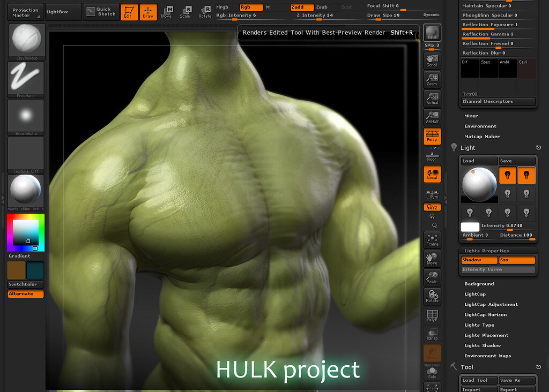Select the ClayBuildup brush thumbnail
This screenshot has height=392, width=549.
[25, 41]
